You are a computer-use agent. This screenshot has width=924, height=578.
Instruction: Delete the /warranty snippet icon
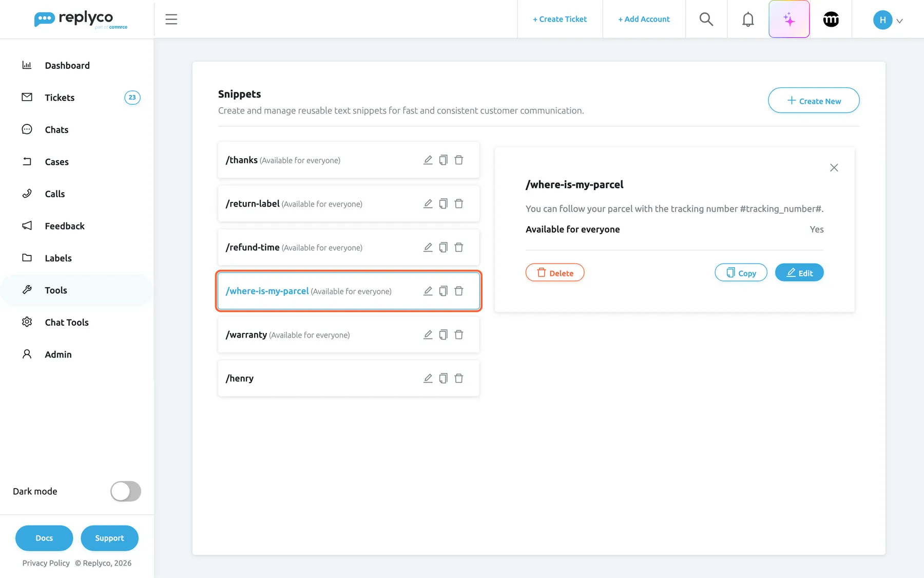(x=459, y=334)
